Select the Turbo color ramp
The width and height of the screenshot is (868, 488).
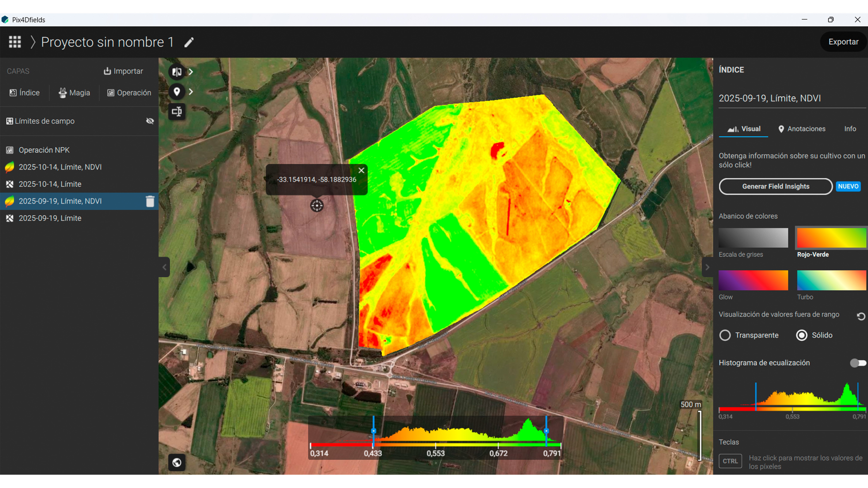[831, 280]
